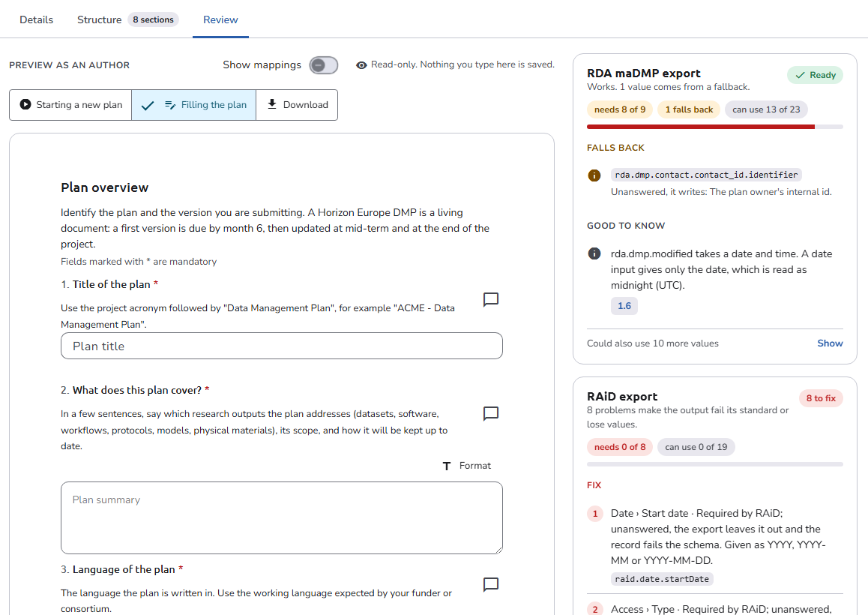
Task: Click the FIX section label
Action: tap(594, 485)
